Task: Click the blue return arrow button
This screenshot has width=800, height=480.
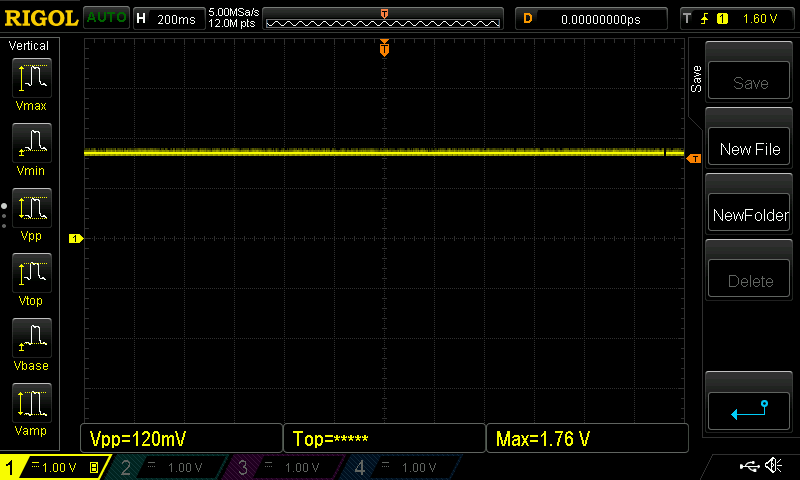Action: pyautogui.click(x=749, y=411)
